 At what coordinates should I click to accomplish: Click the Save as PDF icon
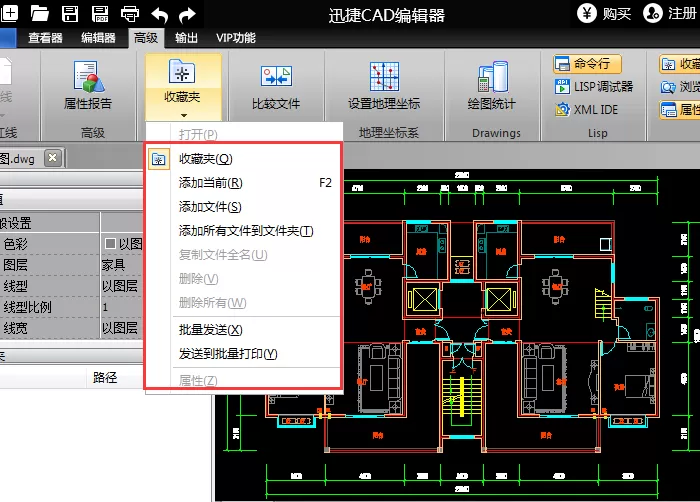tap(100, 13)
